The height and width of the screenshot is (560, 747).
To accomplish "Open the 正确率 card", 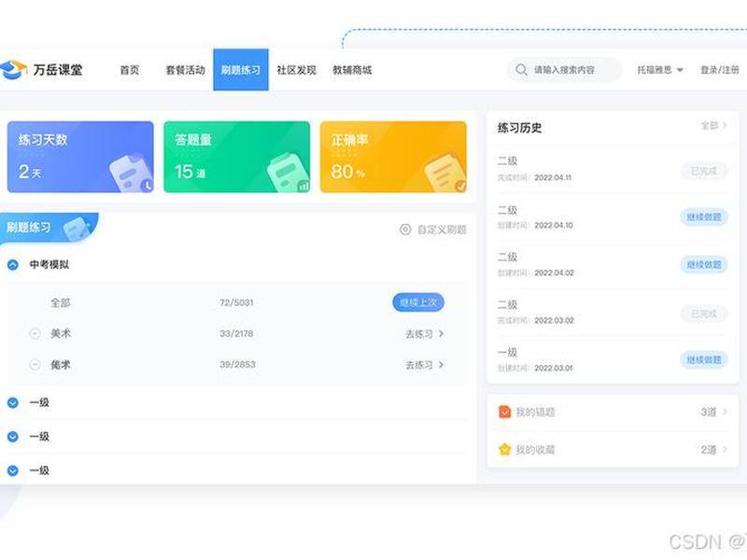I will (393, 157).
